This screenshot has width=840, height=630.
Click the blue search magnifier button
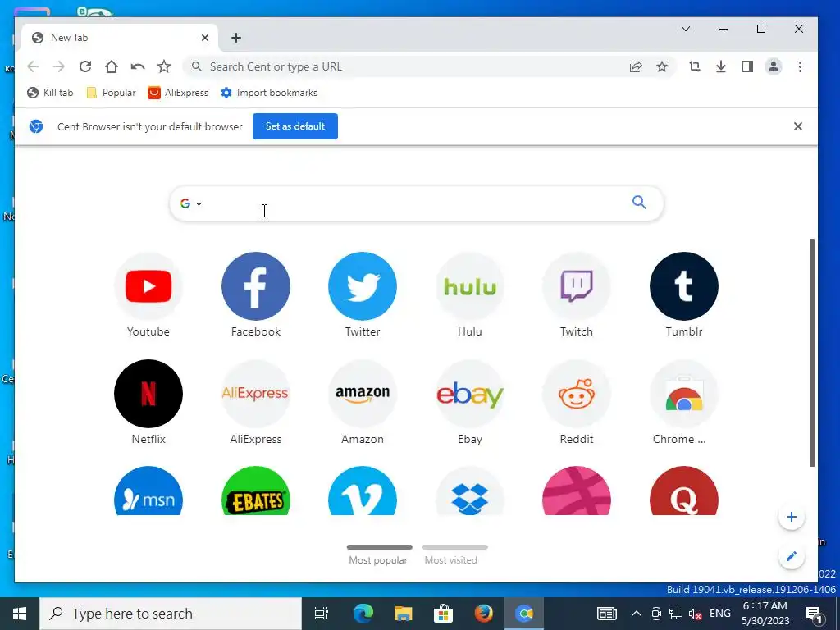coord(639,203)
